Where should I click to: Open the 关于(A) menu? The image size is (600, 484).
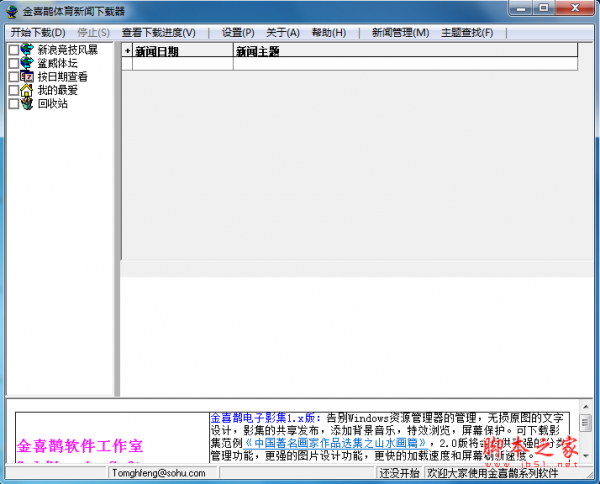[283, 33]
